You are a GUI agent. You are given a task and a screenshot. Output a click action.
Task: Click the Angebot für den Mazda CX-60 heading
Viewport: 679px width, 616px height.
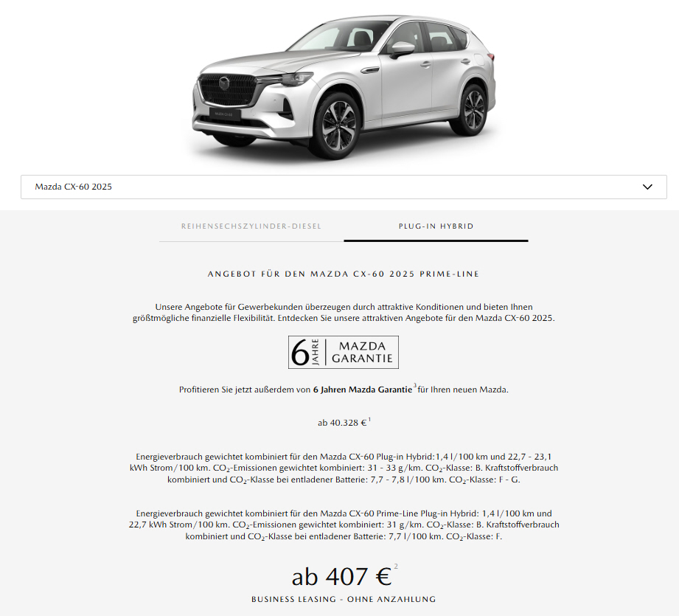point(344,274)
